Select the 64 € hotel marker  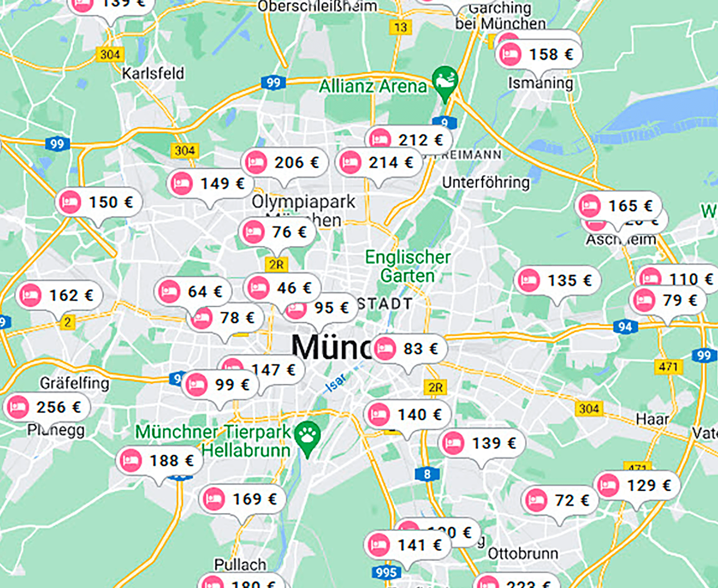[x=193, y=292]
